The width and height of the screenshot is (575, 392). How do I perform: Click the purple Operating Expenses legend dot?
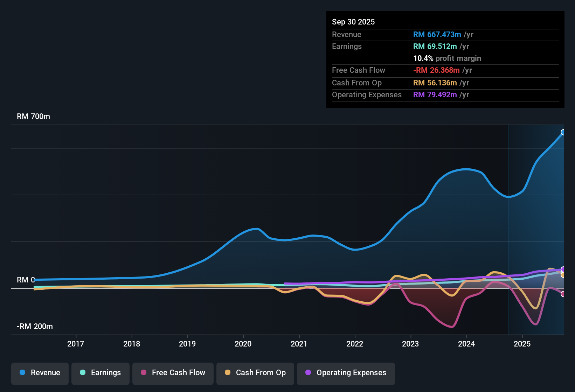pos(307,373)
